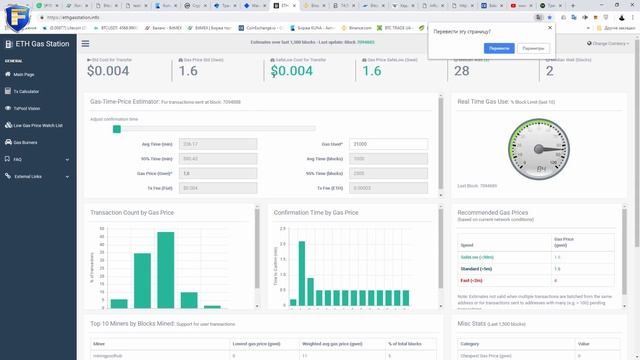Click the translate icon in address bar
Screen dimensions: 640x360
pos(539,18)
